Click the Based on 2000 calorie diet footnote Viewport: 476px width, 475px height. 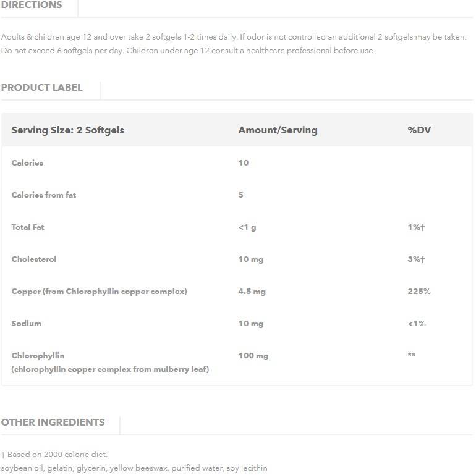pos(54,455)
